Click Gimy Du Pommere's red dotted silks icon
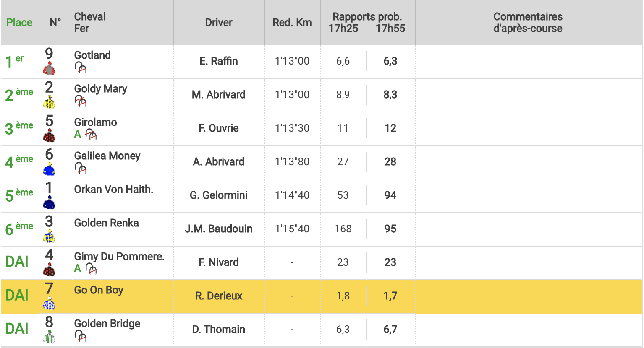 49,270
